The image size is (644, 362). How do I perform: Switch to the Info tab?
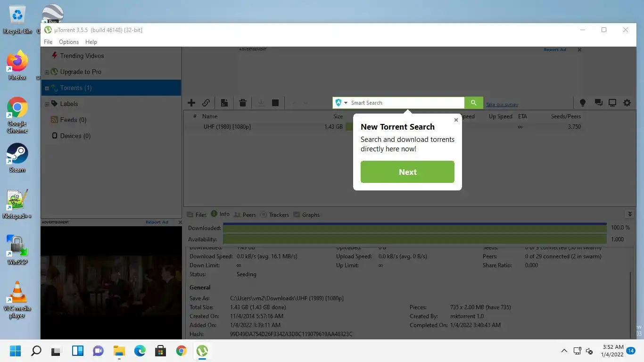point(220,214)
